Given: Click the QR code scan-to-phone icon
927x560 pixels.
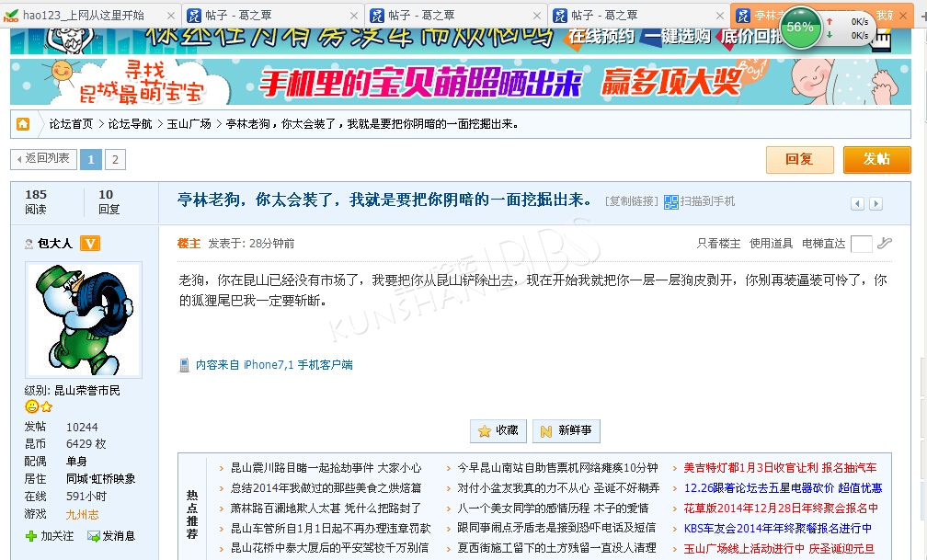Looking at the screenshot, I should [671, 202].
